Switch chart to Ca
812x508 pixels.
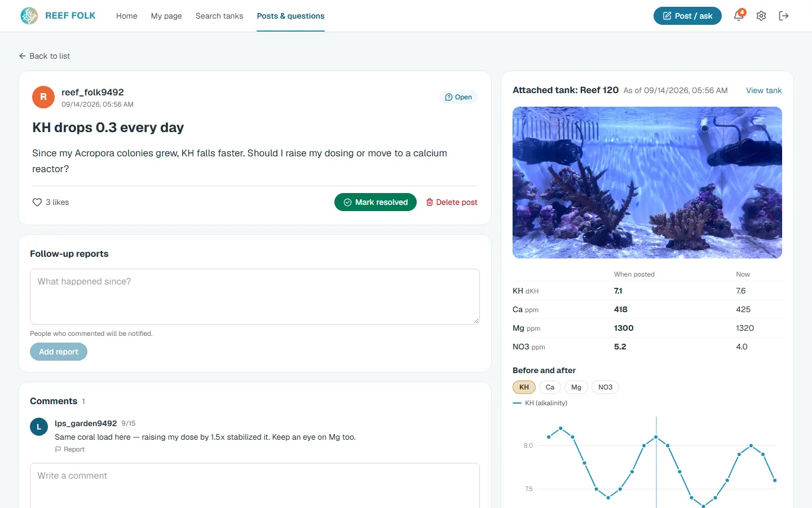click(x=550, y=387)
